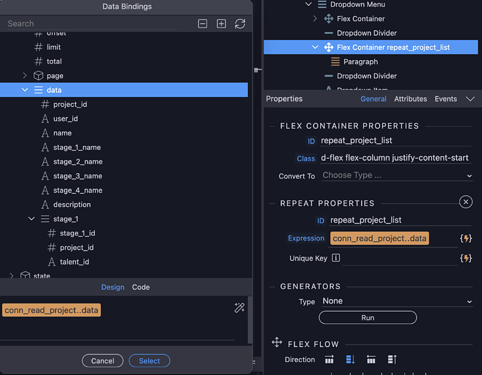The image size is (482, 375).
Task: Select stage_1_name in the tree
Action: [x=77, y=147]
